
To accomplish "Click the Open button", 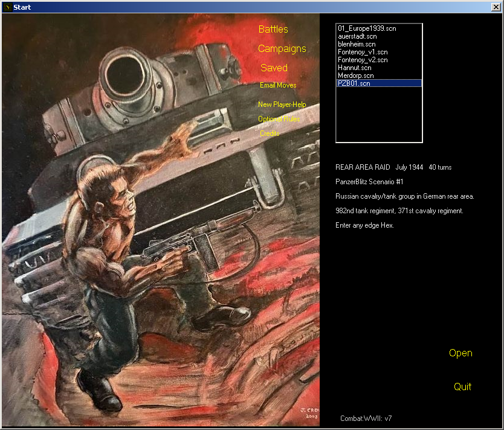I will click(460, 353).
